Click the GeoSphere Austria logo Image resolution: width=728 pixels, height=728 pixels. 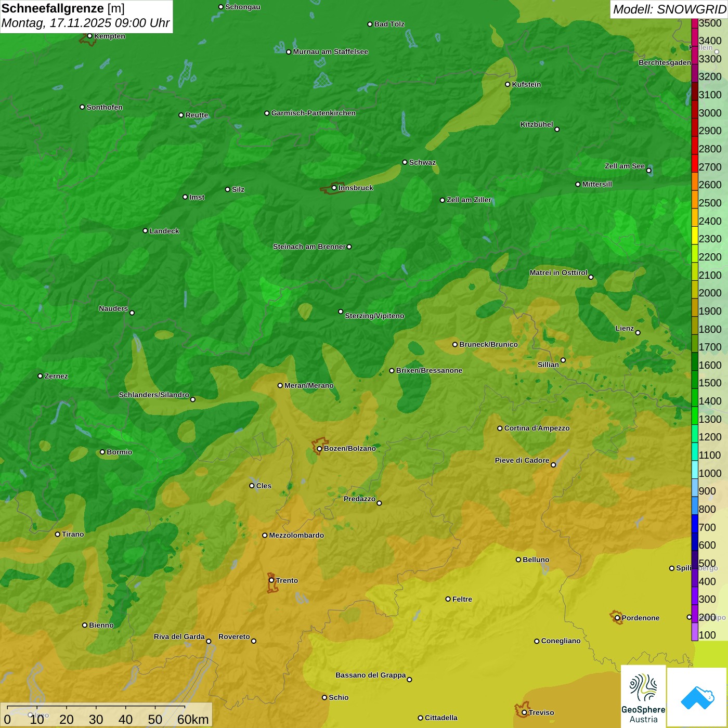(x=643, y=696)
